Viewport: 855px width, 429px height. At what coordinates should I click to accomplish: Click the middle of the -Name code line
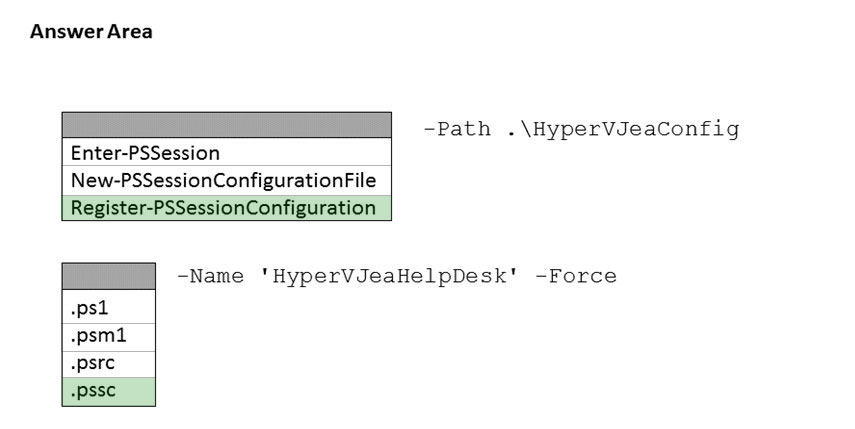397,276
